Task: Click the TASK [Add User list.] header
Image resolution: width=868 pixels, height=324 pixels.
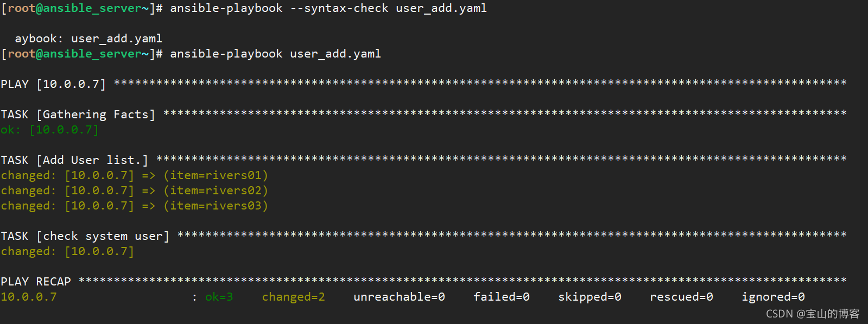Action: pyautogui.click(x=74, y=160)
